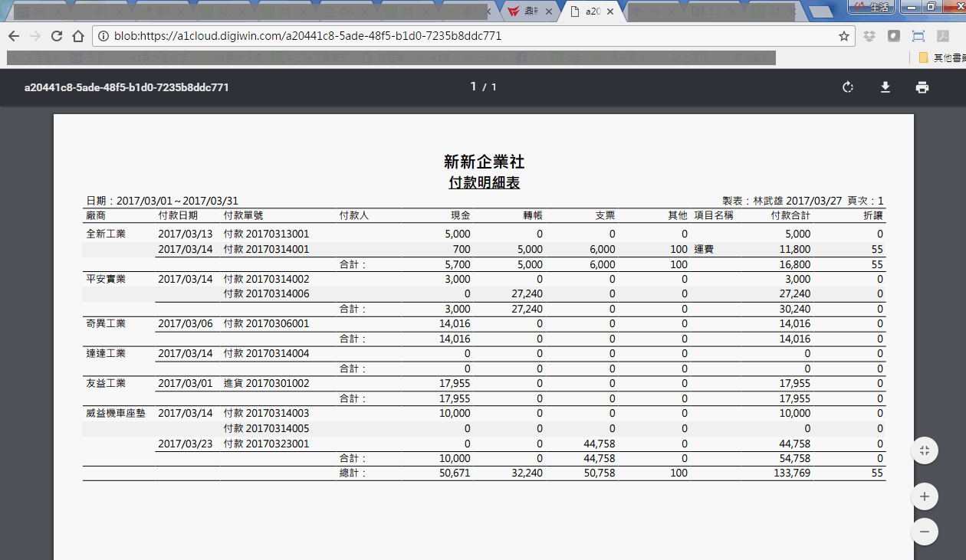This screenshot has width=966, height=560.
Task: Open the 其他書籤 bookmarks folder
Action: pos(941,57)
